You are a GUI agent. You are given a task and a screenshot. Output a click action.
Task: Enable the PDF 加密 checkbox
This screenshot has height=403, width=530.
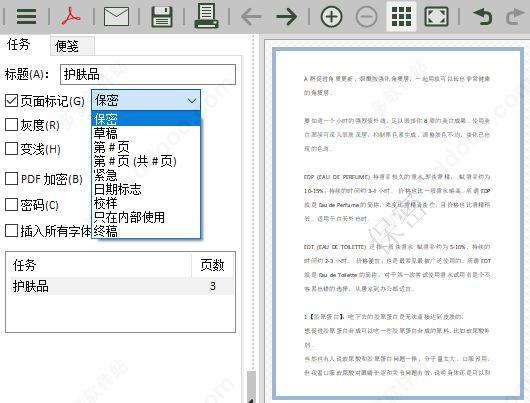11,179
